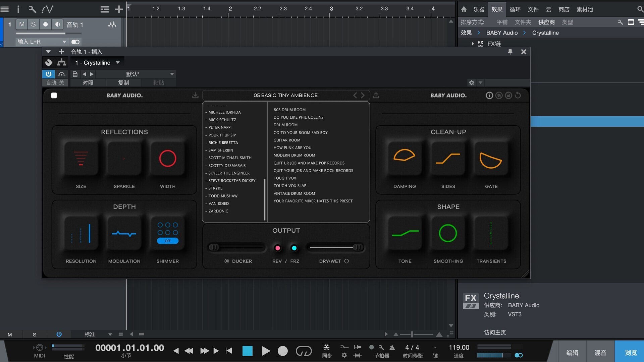The height and width of the screenshot is (362, 644).
Task: Switch to the 乐器 browser tab
Action: click(x=479, y=9)
